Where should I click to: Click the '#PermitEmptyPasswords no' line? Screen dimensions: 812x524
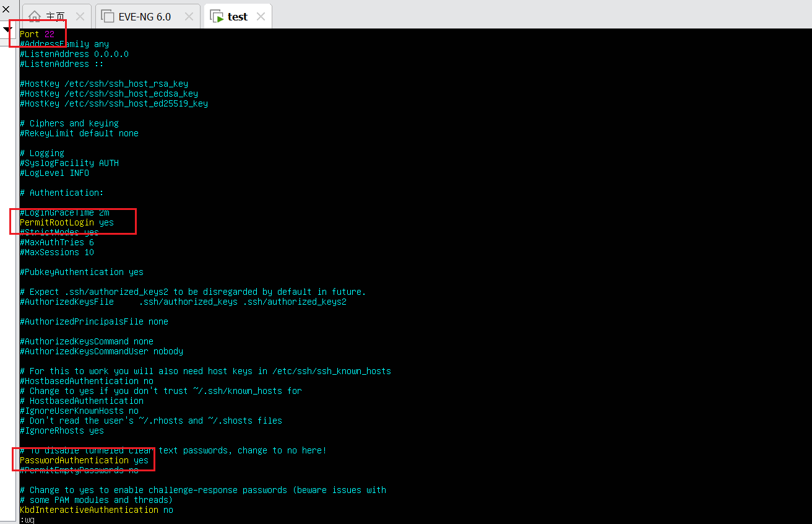coord(79,470)
